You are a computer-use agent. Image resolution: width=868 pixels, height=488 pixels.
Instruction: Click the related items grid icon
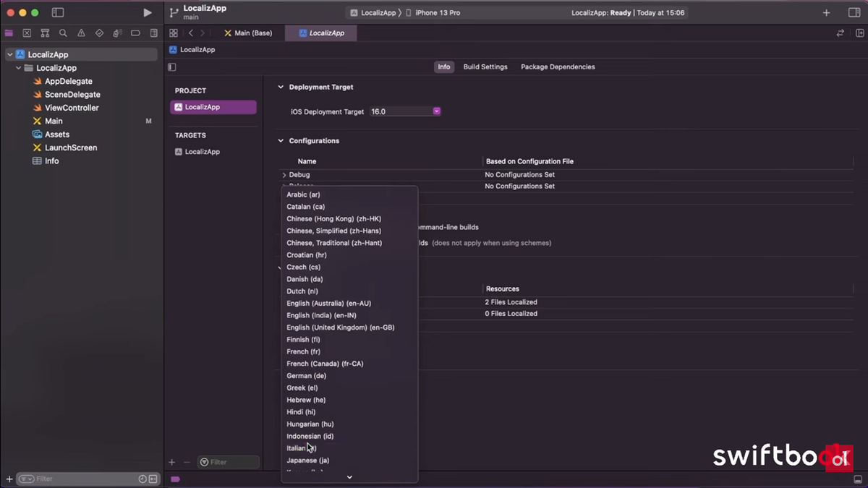(x=174, y=33)
